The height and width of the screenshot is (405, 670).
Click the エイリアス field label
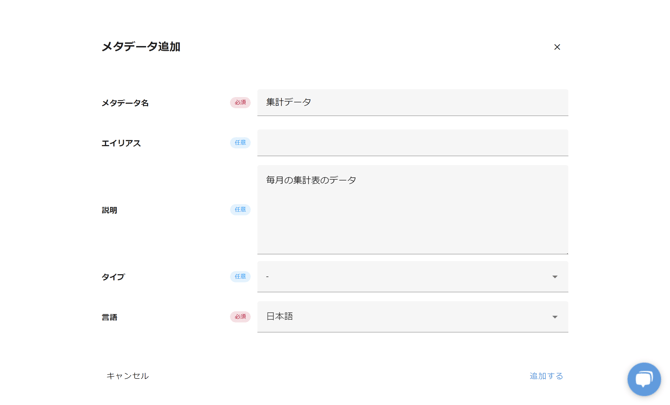[121, 143]
